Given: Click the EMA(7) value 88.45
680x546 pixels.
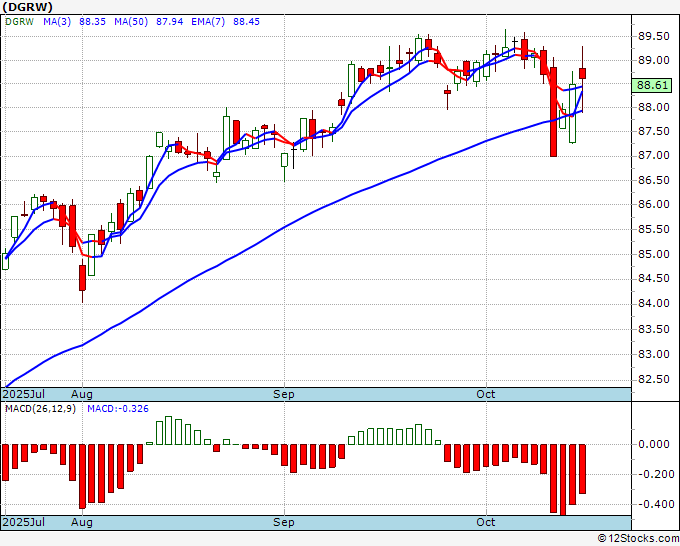Looking at the screenshot, I should (246, 22).
